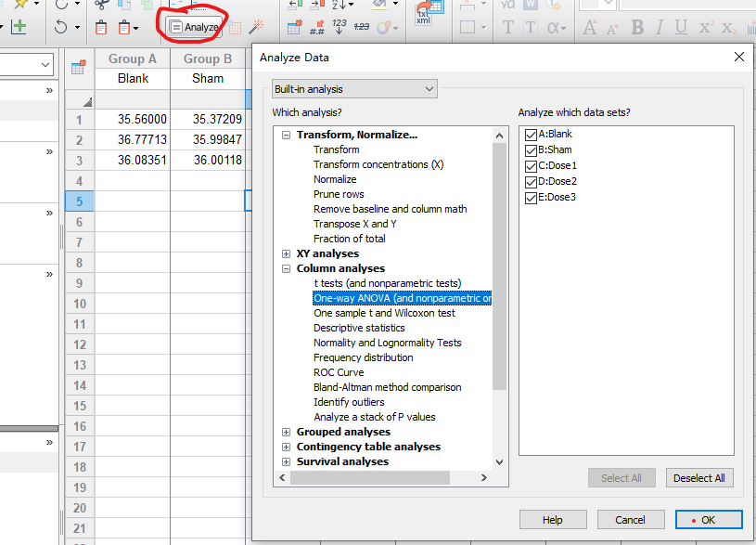Select ROC Curve analysis
Viewport: 756px width, 545px height.
(339, 372)
